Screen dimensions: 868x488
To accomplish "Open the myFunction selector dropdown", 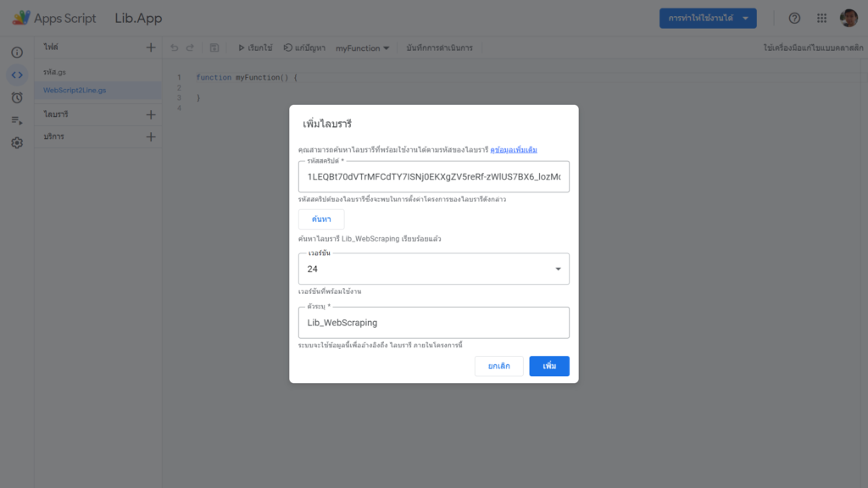I will click(x=362, y=48).
